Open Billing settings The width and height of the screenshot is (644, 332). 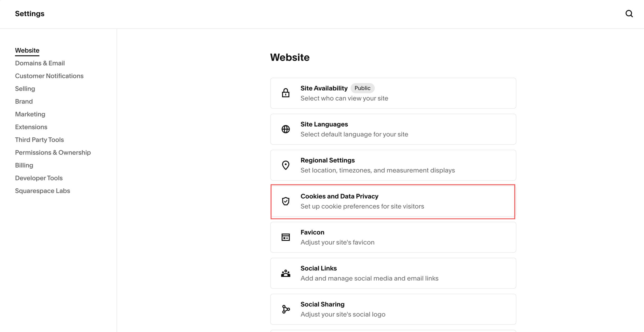pos(24,165)
